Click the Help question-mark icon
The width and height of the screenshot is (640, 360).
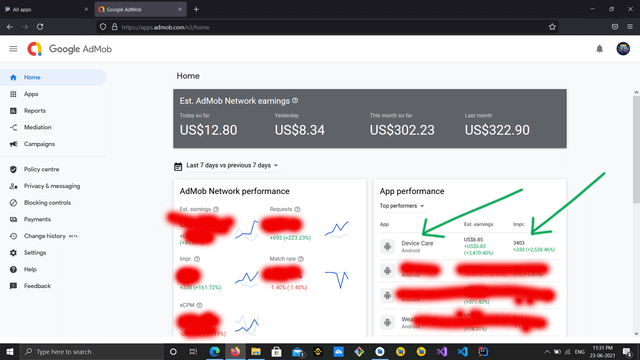[13, 269]
